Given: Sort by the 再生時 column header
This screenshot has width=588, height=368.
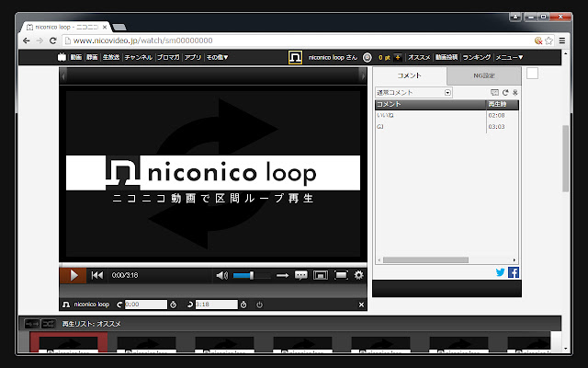Looking at the screenshot, I should pos(503,104).
